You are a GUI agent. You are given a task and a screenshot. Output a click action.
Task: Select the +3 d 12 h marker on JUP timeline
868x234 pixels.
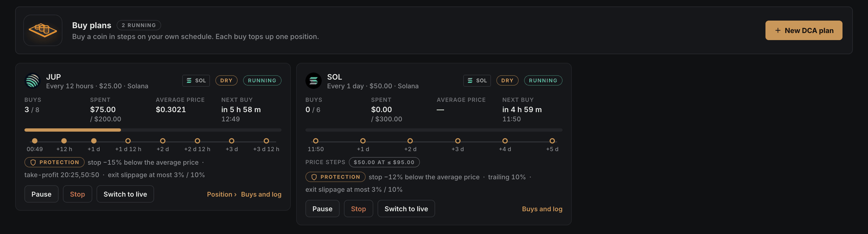(x=266, y=141)
